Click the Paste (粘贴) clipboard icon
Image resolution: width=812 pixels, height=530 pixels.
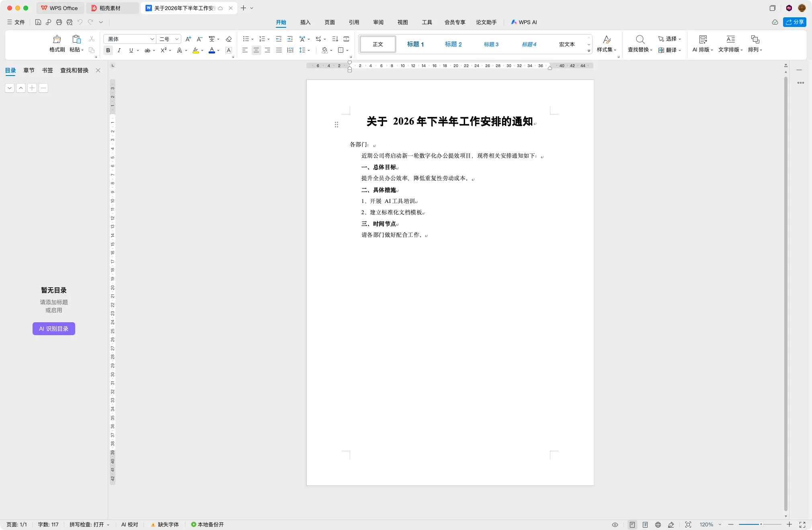tap(76, 39)
